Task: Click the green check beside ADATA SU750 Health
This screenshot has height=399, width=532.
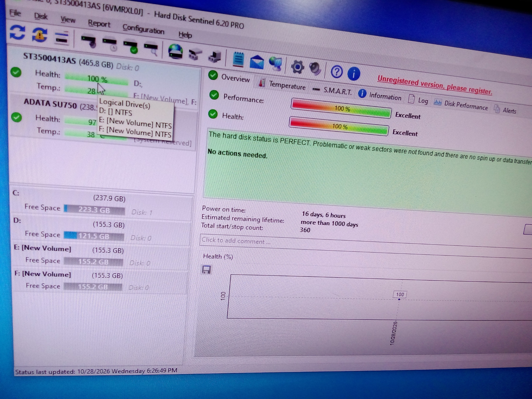Action: tap(16, 117)
